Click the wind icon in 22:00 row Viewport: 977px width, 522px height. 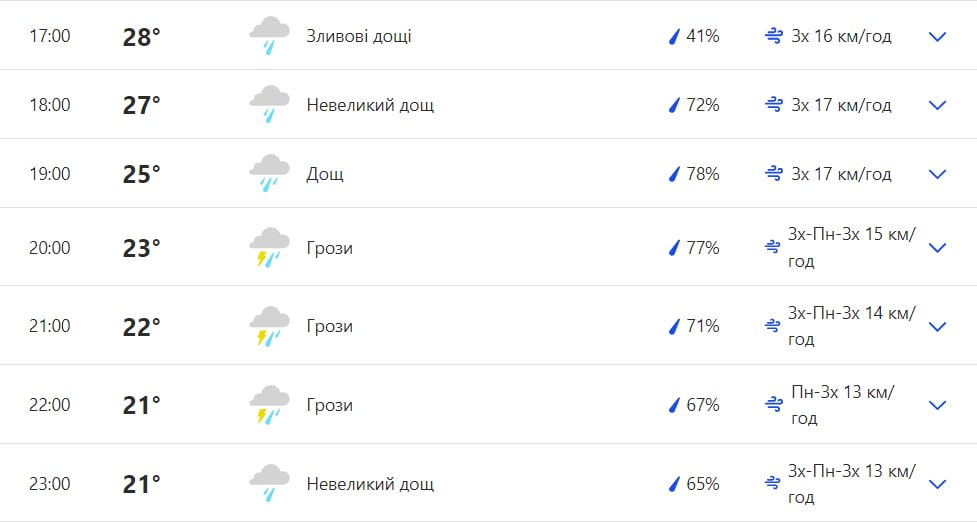[x=773, y=405]
